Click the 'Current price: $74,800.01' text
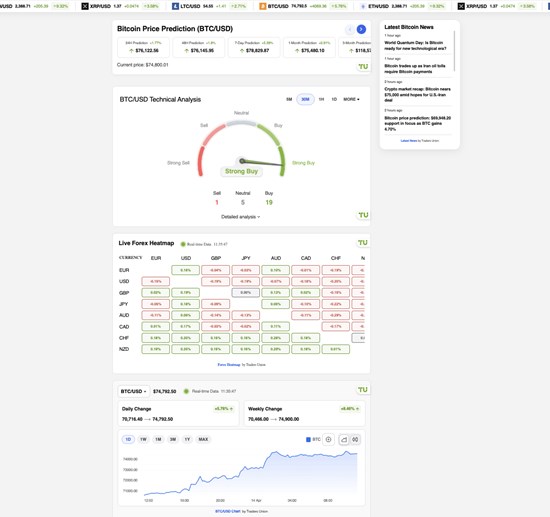Viewport: 550px width, 517px height. tap(142, 65)
